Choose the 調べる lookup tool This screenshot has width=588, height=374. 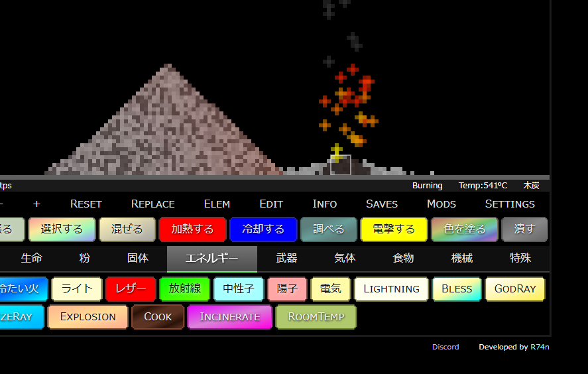tap(329, 229)
